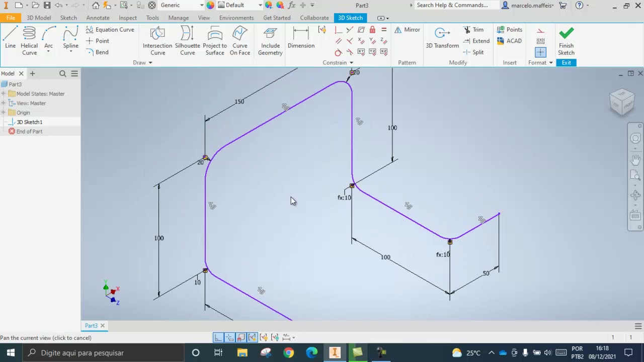Switch to the Inspect tab
This screenshot has width=644, height=362.
tap(127, 18)
